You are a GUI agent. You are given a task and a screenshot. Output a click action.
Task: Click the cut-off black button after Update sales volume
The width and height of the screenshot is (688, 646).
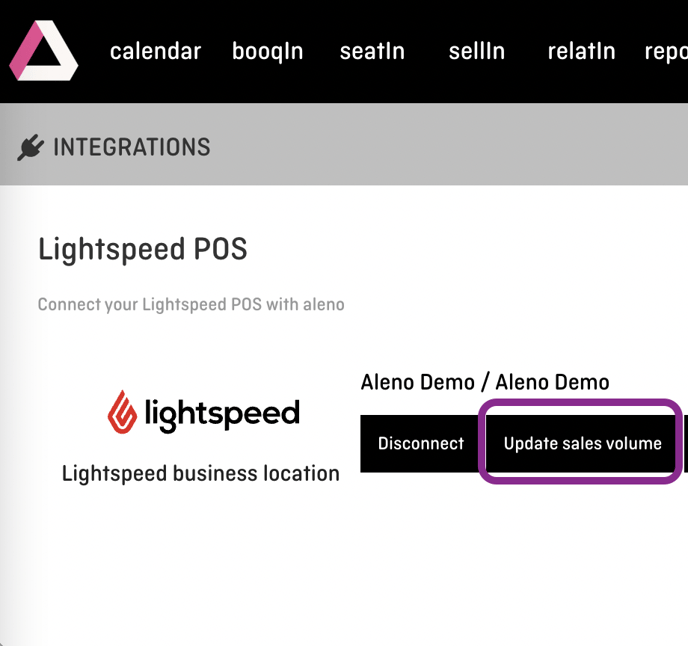[686, 443]
